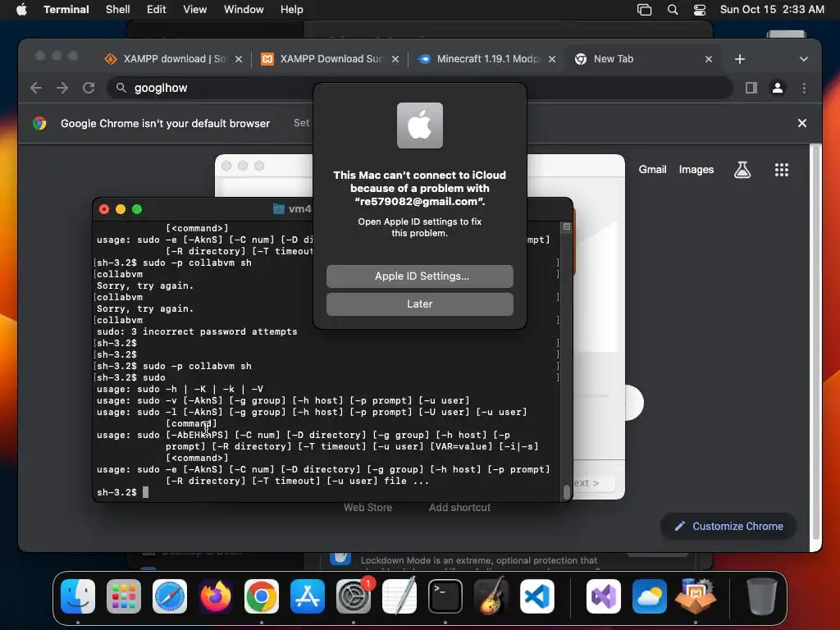Close the XAMPP Download Success tab
The height and width of the screenshot is (630, 840).
click(395, 59)
